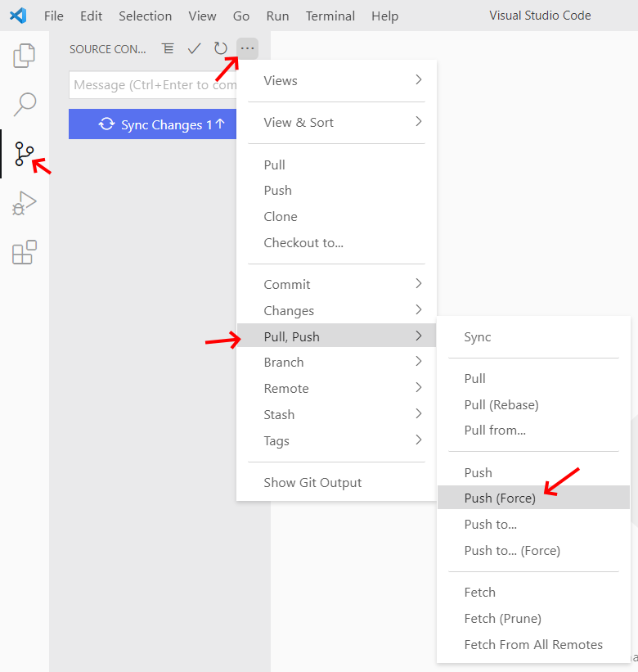Select Fetch From All Remotes
The image size is (638, 672).
pyautogui.click(x=532, y=644)
